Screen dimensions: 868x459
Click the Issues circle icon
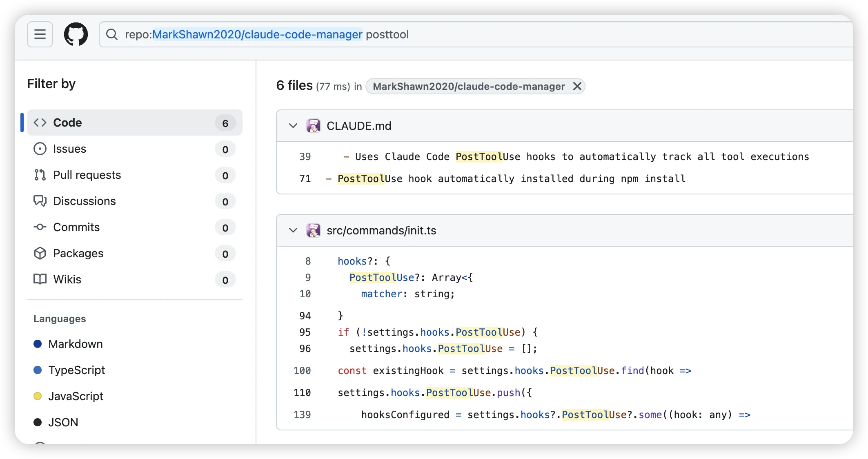(x=40, y=149)
